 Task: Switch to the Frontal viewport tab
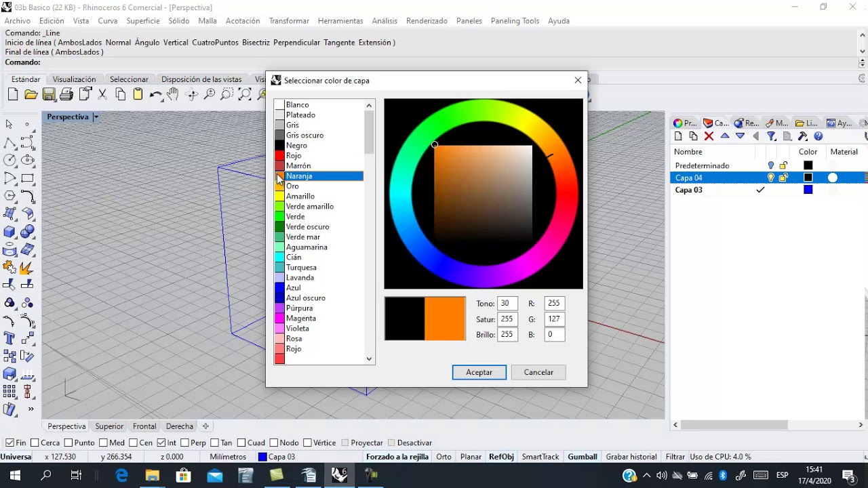pos(144,426)
